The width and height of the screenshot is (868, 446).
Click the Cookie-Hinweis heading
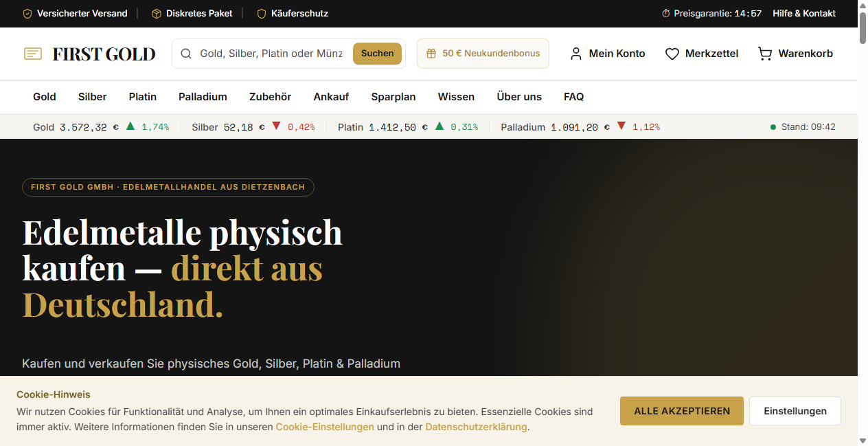pos(54,394)
